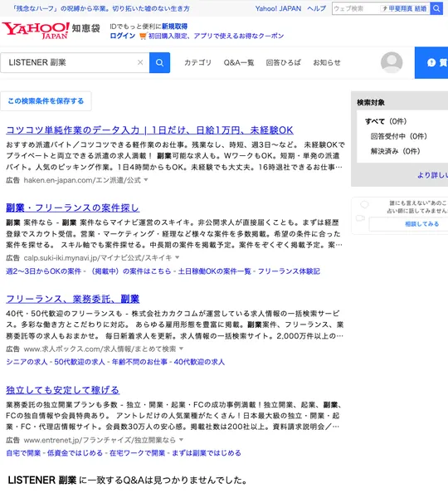
Task: Select 解決済み（0件） filter
Action: pyautogui.click(x=395, y=151)
